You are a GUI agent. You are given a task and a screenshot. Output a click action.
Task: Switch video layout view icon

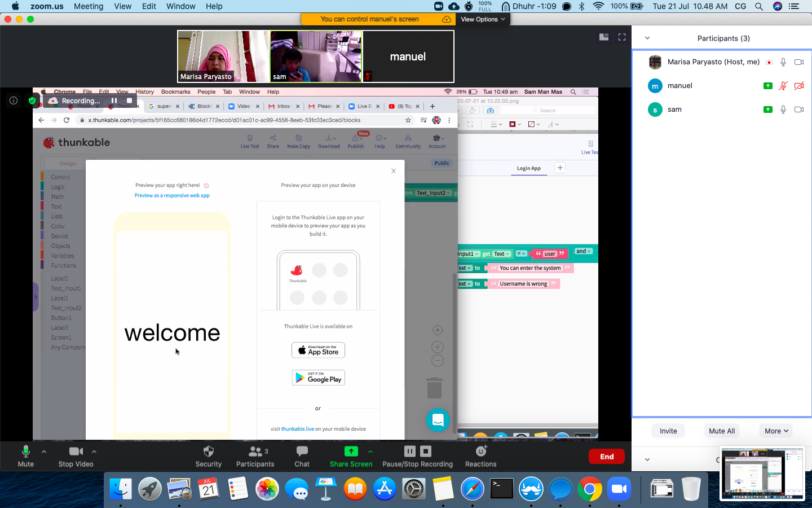[604, 37]
